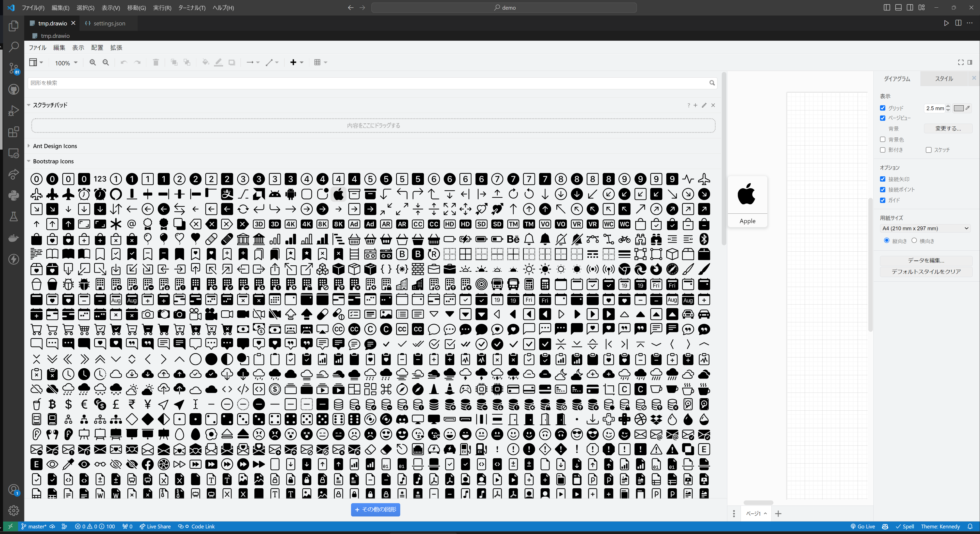
Task: Disable the グリッド checkbox
Action: point(883,108)
